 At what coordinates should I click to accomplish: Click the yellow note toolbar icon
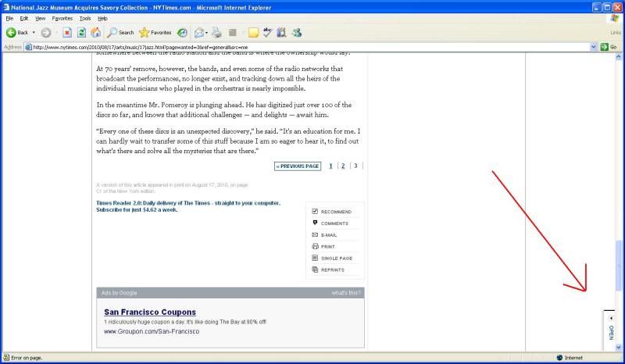tap(253, 33)
